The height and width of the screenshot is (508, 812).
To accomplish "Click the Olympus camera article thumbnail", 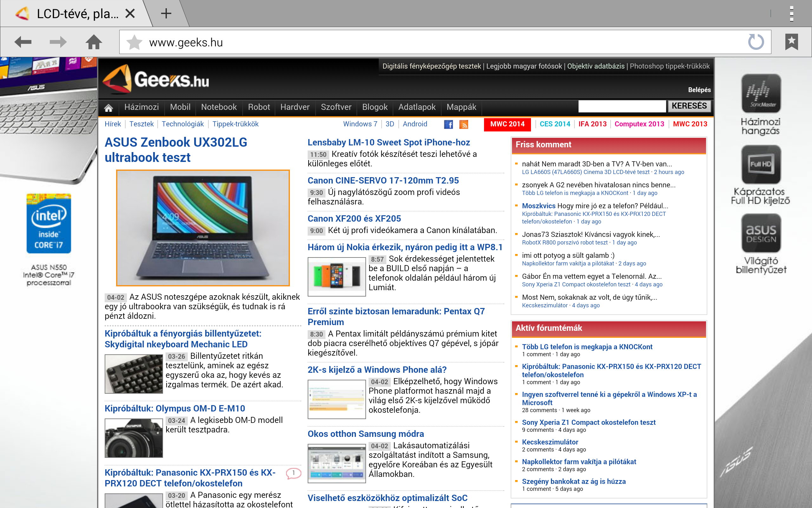I will [x=134, y=438].
